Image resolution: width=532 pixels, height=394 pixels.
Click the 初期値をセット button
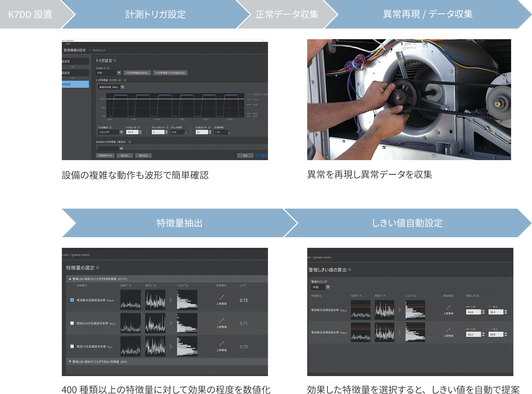point(105,155)
